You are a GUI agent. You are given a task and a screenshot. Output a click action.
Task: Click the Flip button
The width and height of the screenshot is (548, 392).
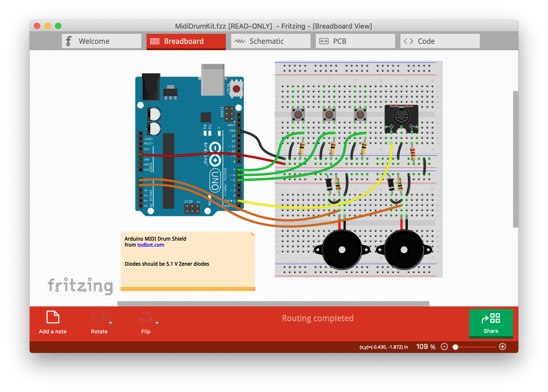tap(146, 322)
